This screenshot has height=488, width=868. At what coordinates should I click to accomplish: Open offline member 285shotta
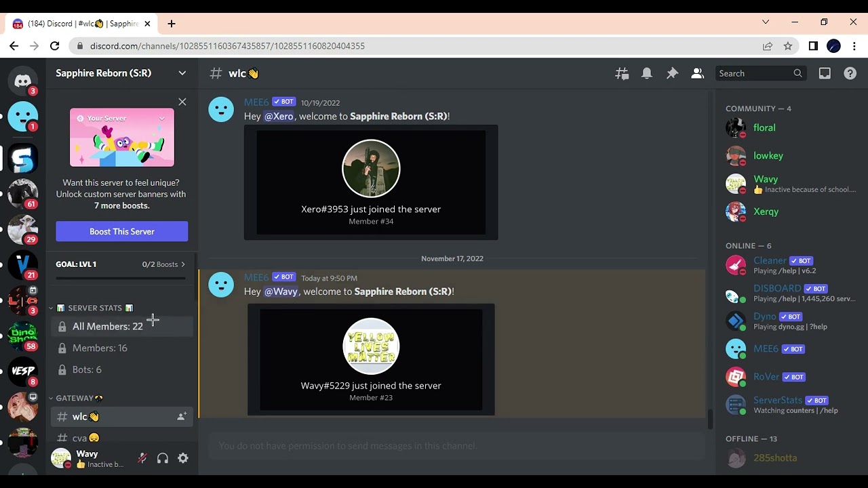point(789,458)
